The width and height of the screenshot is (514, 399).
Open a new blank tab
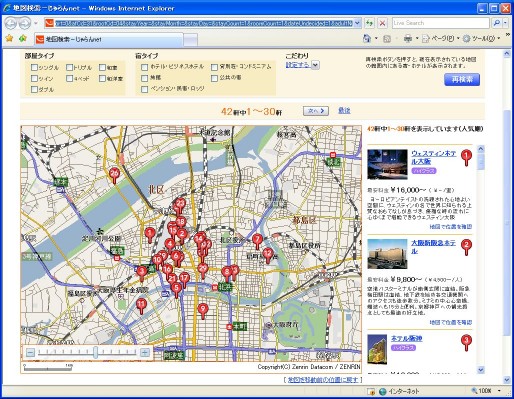pos(190,40)
